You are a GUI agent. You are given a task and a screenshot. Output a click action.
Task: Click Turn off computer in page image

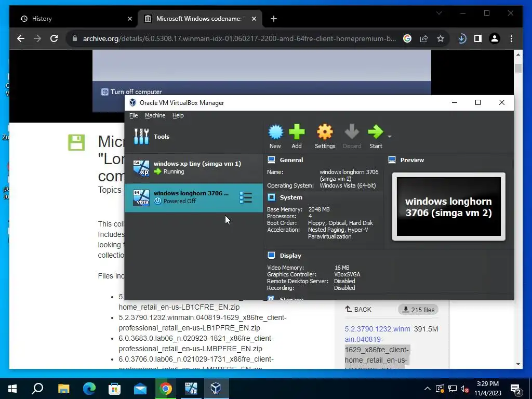(131, 92)
